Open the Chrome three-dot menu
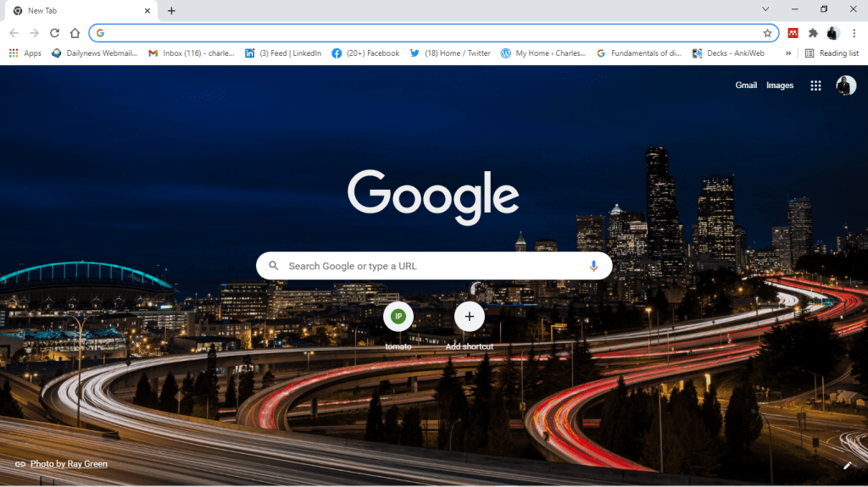This screenshot has height=487, width=868. [854, 33]
